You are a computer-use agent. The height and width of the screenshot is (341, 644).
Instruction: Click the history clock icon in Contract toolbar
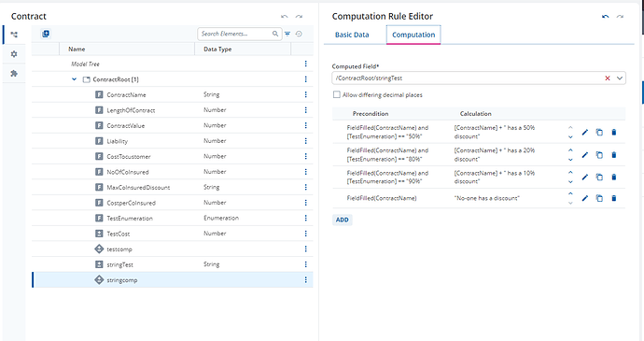tap(299, 34)
